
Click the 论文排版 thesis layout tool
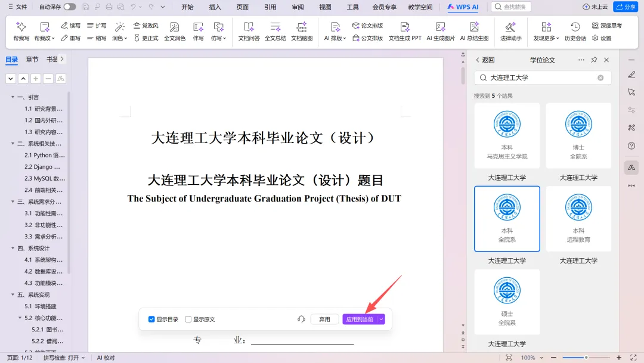[367, 26]
